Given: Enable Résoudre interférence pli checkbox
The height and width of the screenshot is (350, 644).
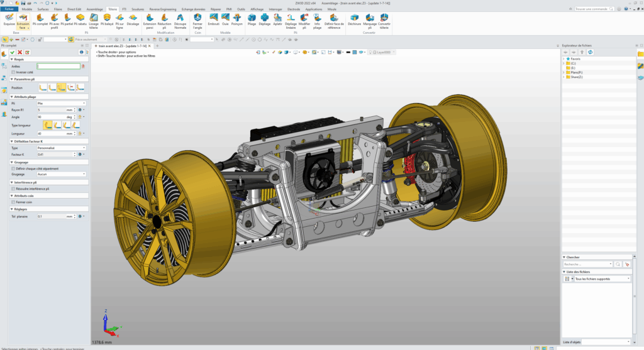Looking at the screenshot, I should pos(14,189).
